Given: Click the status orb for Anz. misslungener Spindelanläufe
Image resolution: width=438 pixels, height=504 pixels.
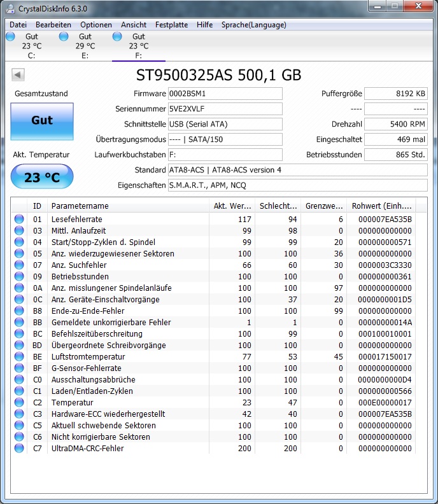Looking at the screenshot, I should point(19,288).
